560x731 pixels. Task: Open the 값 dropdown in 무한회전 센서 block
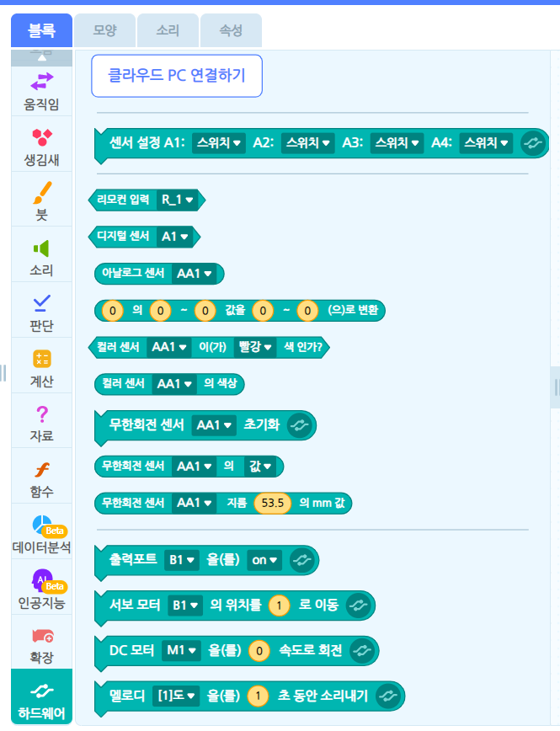(x=260, y=467)
